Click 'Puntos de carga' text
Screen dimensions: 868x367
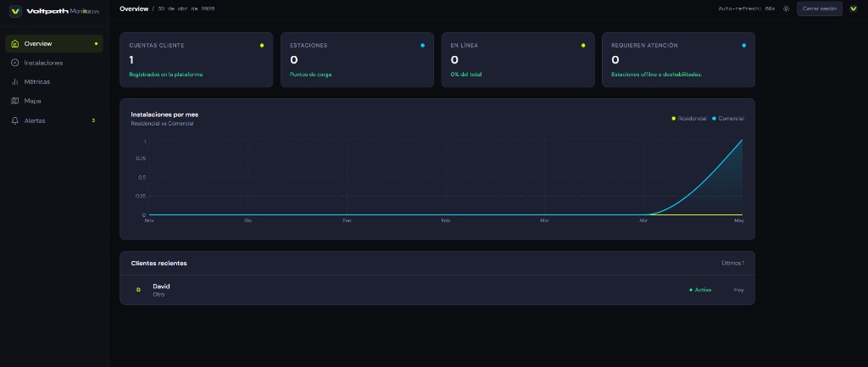pyautogui.click(x=310, y=75)
